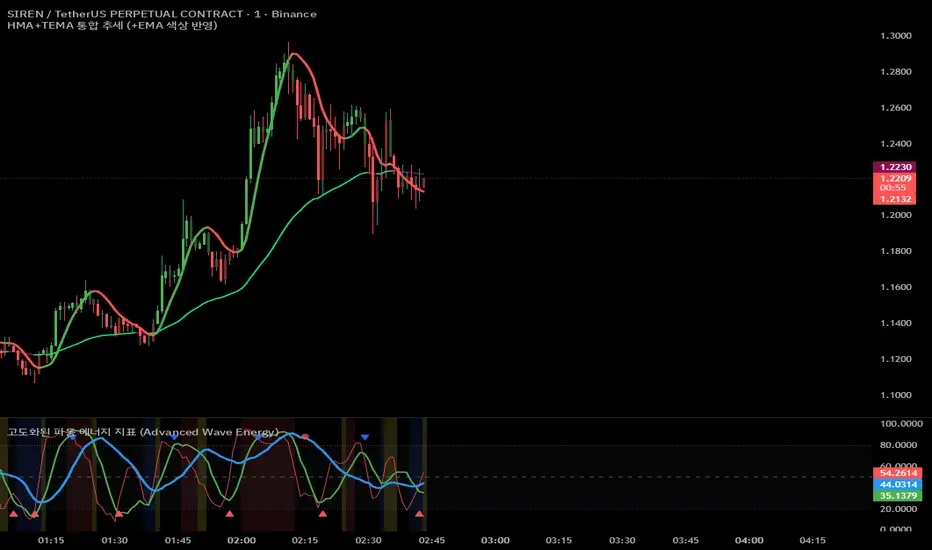The image size is (932, 550).
Task: Click the 80.0000 oscillator scale label
Action: [x=898, y=445]
